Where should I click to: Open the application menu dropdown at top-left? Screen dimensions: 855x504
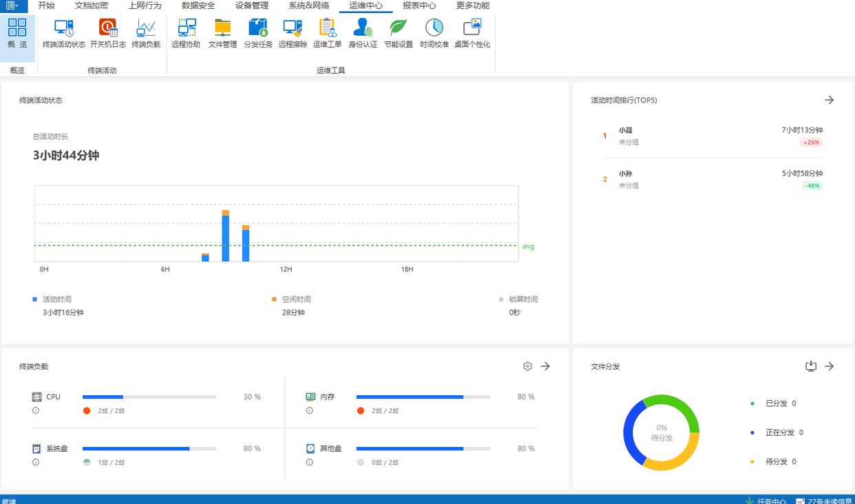click(13, 6)
